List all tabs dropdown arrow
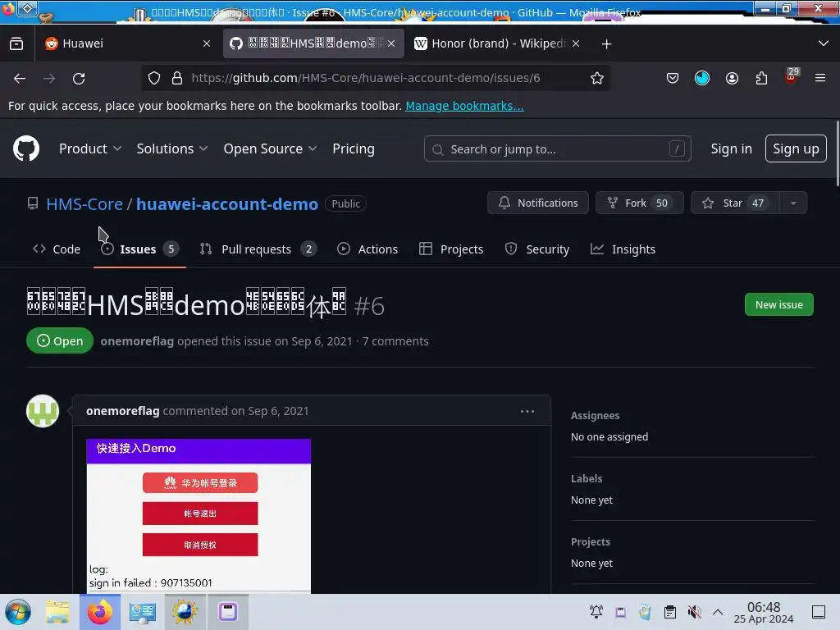The width and height of the screenshot is (840, 630). [824, 43]
